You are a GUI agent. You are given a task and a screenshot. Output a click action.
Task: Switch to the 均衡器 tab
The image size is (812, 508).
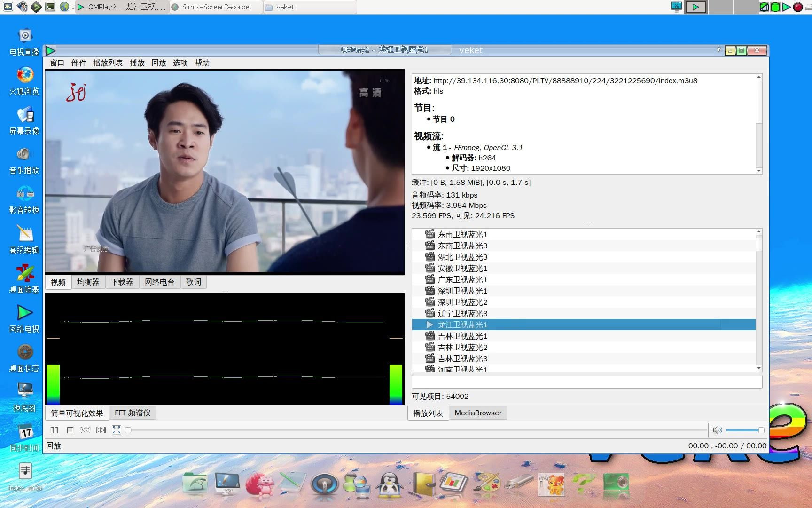88,282
